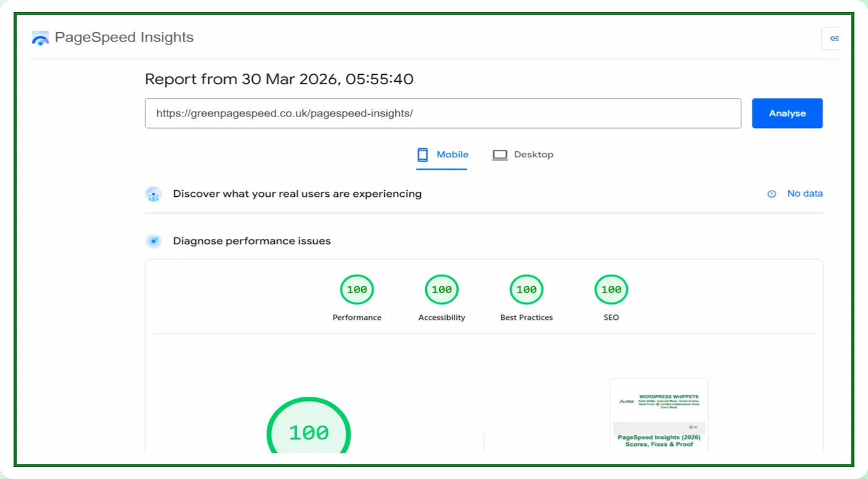Jump to the Performance score gauge
Viewport: 868px width, 479px height.
pyautogui.click(x=357, y=290)
